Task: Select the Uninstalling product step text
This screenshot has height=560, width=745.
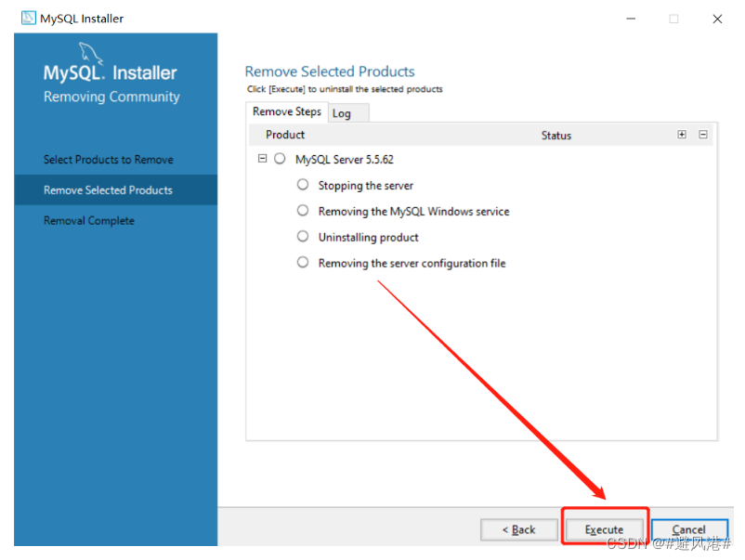Action: pos(368,238)
